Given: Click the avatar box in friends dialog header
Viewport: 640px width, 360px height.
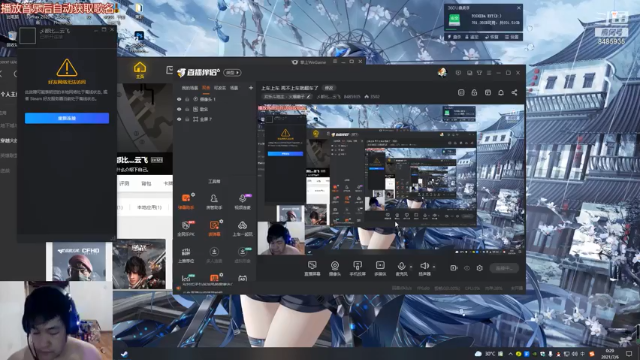Looking at the screenshot, I should (27, 36).
